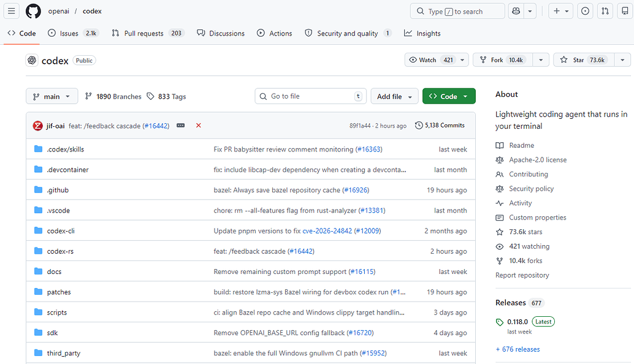
Task: Open the Copilot chat icon
Action: click(516, 11)
